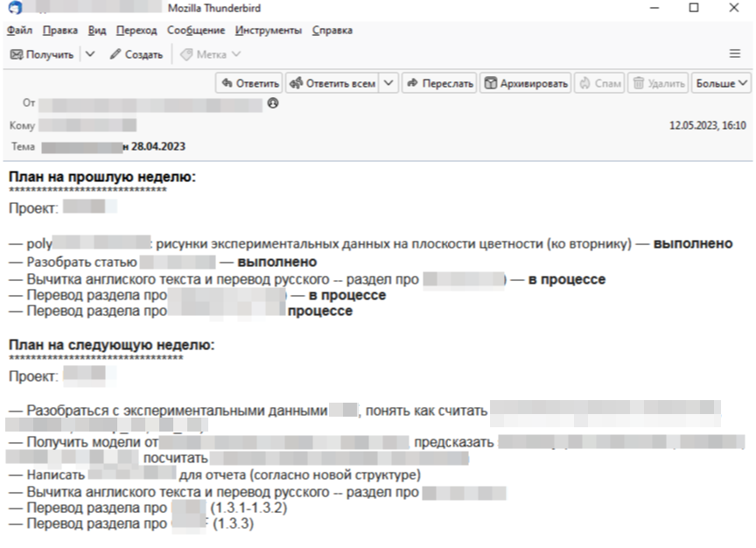
Task: Open the Больше (More) dropdown
Action: pos(721,84)
